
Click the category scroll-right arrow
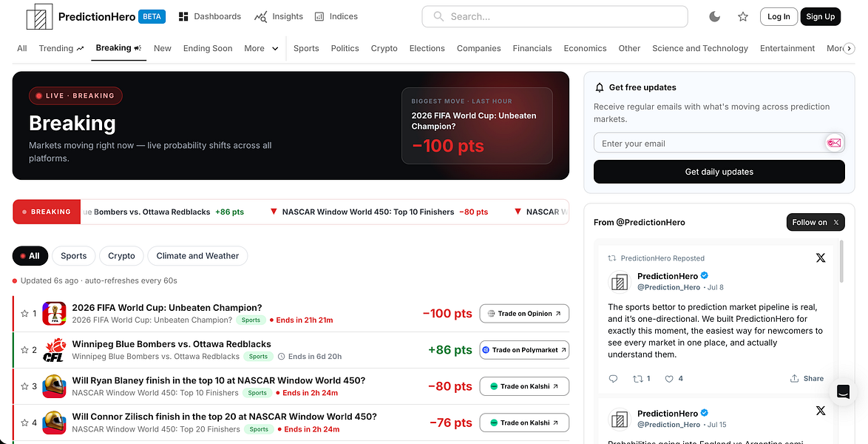pyautogui.click(x=850, y=49)
